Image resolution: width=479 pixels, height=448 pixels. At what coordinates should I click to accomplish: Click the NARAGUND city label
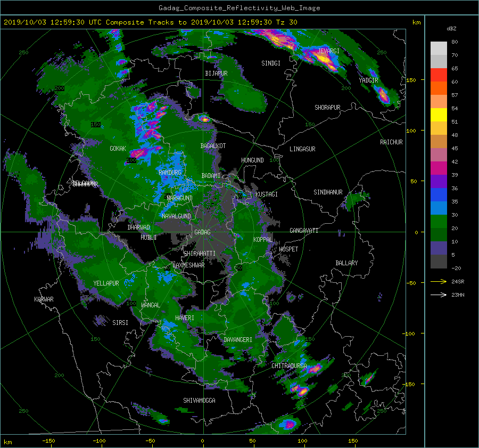pyautogui.click(x=180, y=198)
